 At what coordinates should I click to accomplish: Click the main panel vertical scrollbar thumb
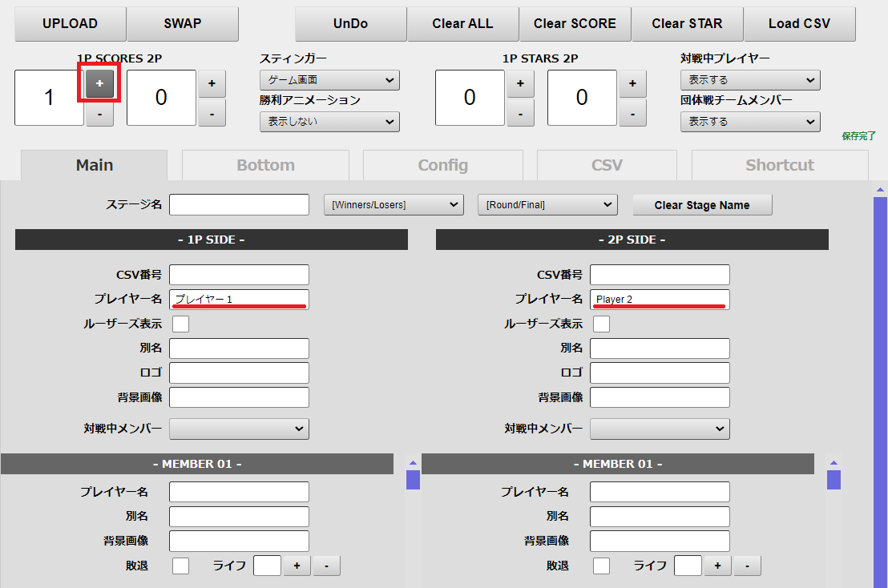click(880, 393)
